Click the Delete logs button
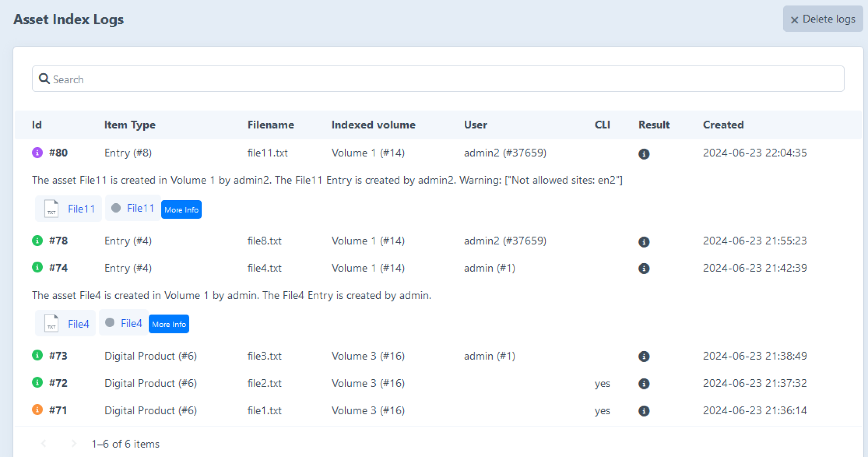This screenshot has height=457, width=868. (x=823, y=19)
